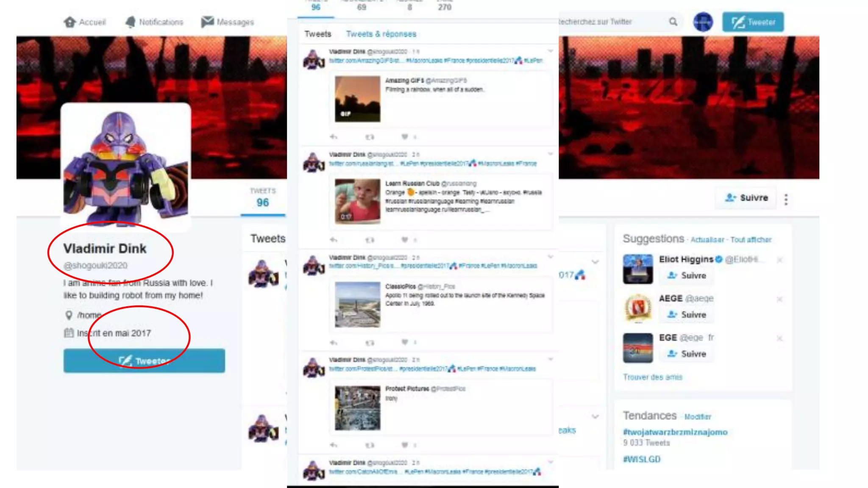Click the search magnifier icon
Image resolution: width=868 pixels, height=488 pixels.
pyautogui.click(x=673, y=22)
